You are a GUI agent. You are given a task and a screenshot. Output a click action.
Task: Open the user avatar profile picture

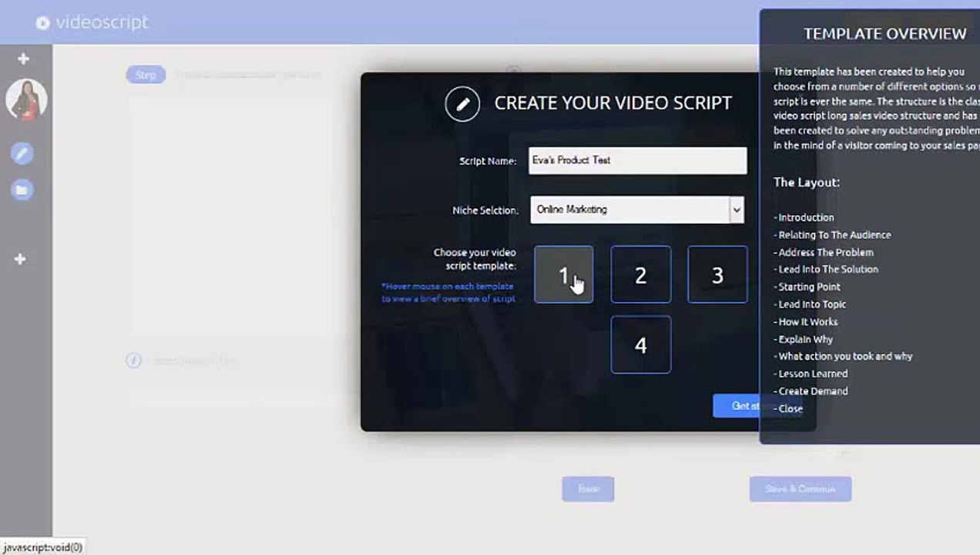click(x=26, y=100)
